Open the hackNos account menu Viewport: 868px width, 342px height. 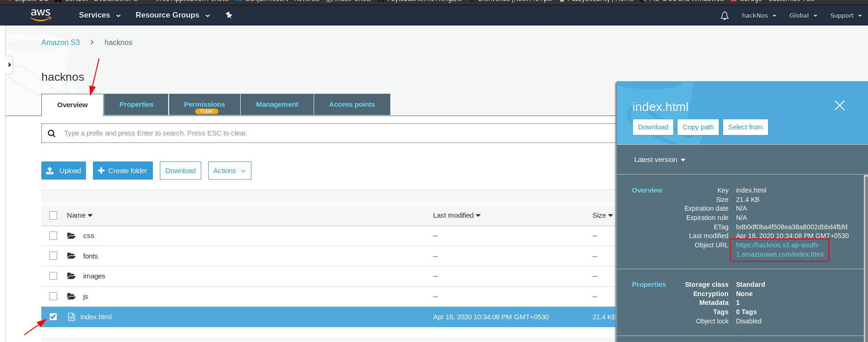click(759, 15)
